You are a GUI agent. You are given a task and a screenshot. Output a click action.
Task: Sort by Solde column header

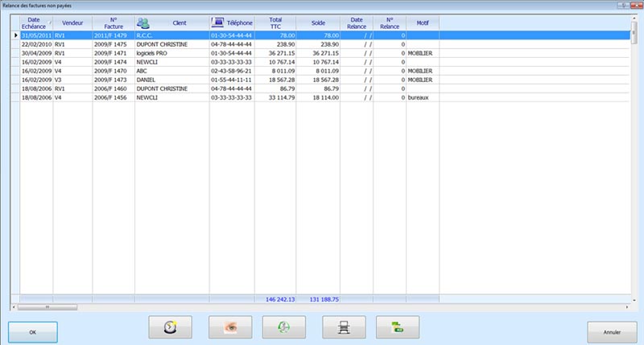(317, 23)
